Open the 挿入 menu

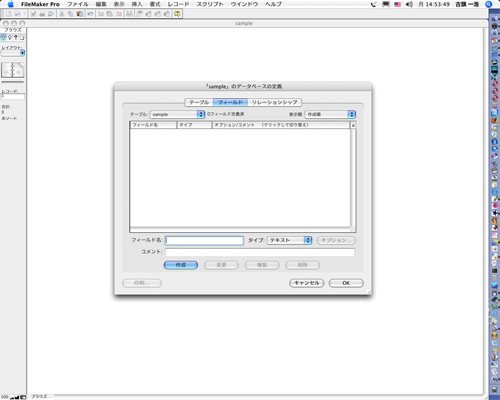(x=137, y=4)
